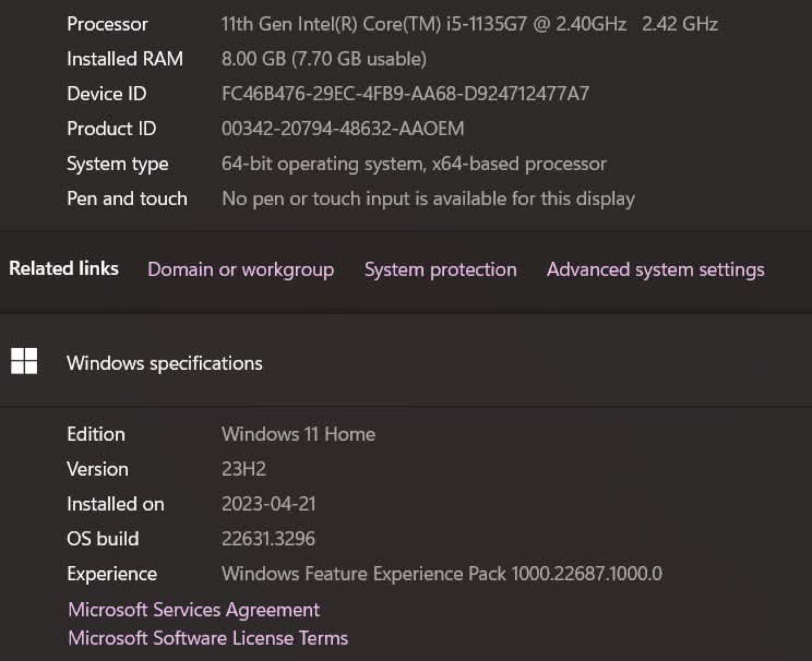Select the 'Windows Feature Experience Pack' value
812x661 pixels.
(442, 574)
